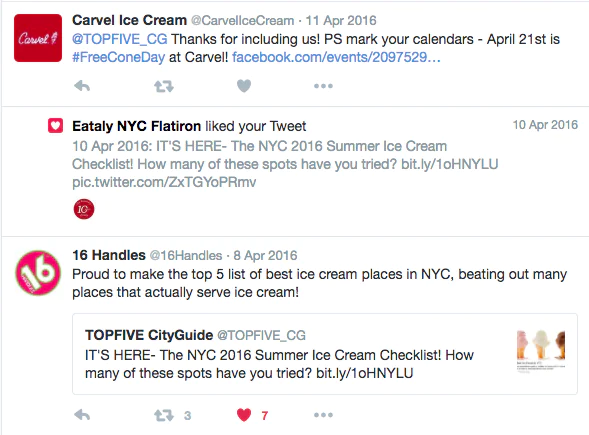Unlike the 16 Handles tweet

pyautogui.click(x=244, y=415)
